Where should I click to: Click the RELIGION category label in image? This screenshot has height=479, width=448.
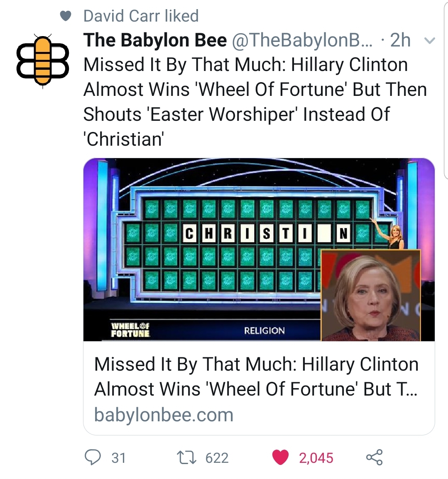264,330
